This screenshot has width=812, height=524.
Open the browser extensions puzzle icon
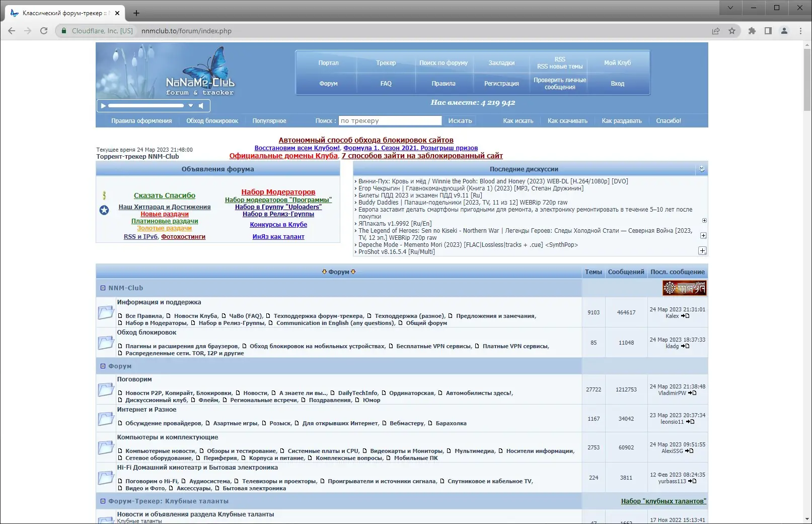coord(752,31)
